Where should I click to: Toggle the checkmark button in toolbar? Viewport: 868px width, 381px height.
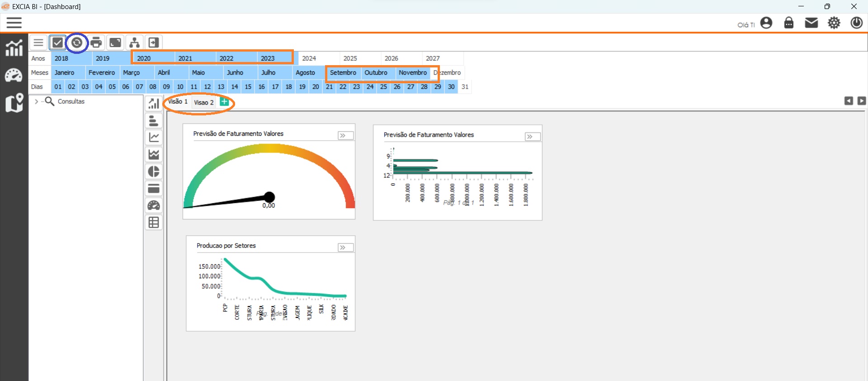[57, 43]
